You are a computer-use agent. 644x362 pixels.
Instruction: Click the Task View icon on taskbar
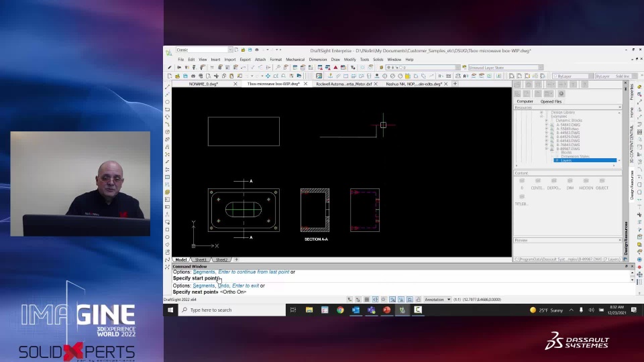pyautogui.click(x=293, y=310)
